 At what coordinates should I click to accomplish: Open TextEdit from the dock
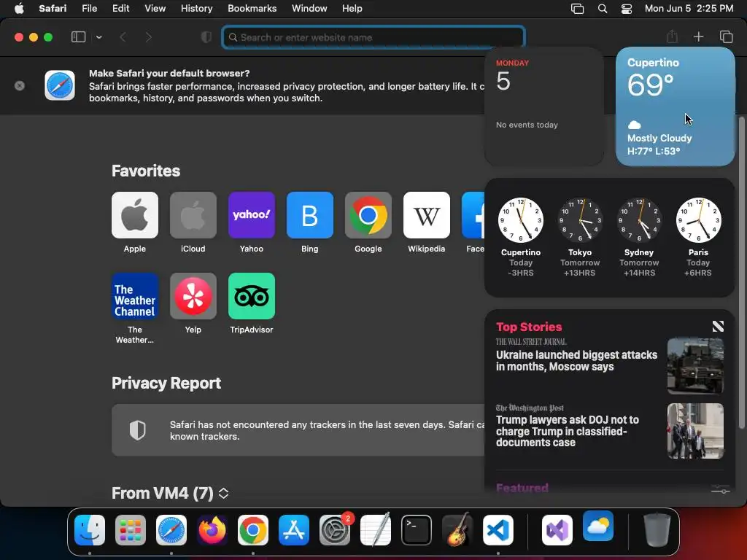coord(376,530)
